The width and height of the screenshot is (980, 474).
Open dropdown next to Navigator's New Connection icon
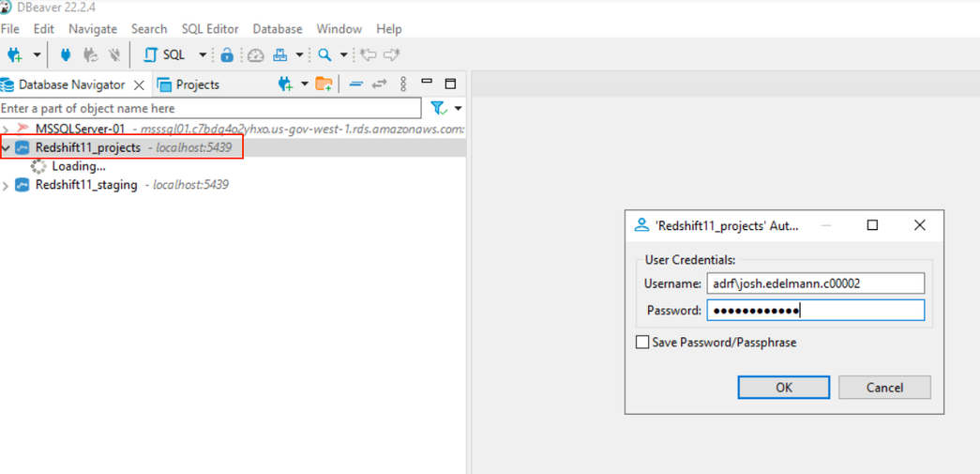tap(305, 84)
